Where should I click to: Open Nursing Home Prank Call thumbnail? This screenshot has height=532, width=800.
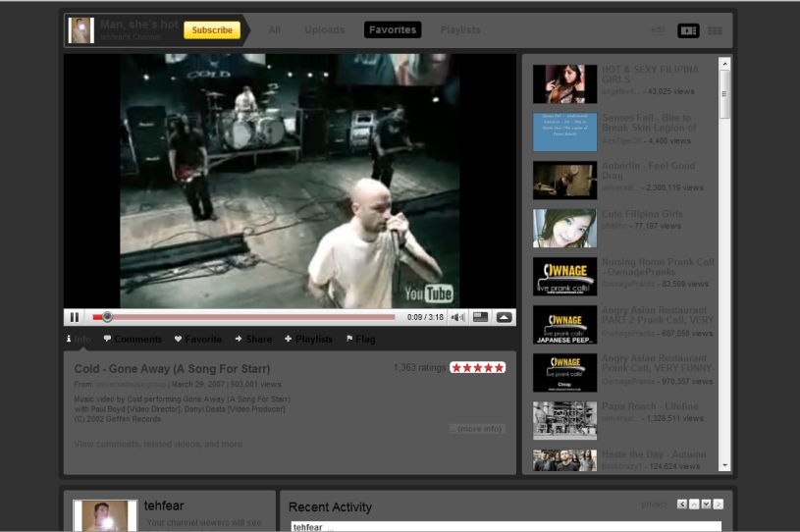pos(564,277)
